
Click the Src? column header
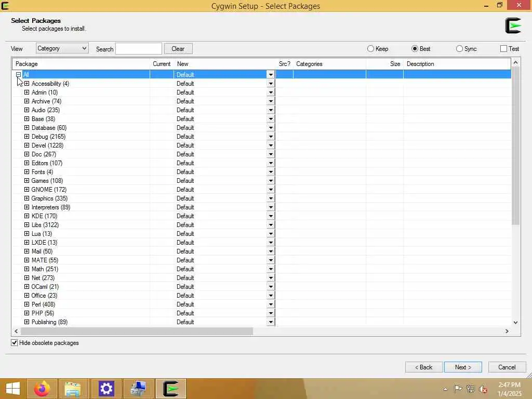click(x=284, y=64)
